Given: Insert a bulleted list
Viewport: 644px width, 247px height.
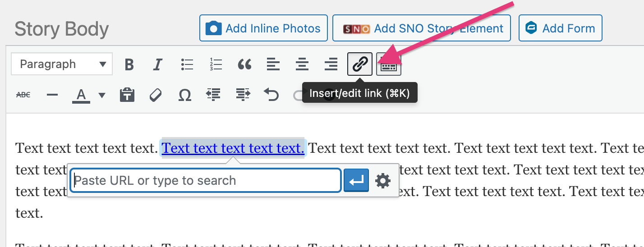Looking at the screenshot, I should (x=187, y=64).
